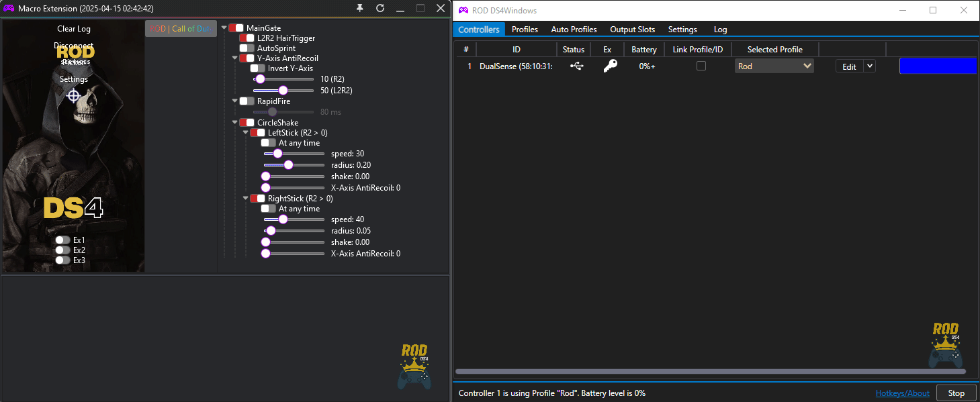Open the Output Slots tab
The height and width of the screenshot is (402, 980).
[632, 30]
